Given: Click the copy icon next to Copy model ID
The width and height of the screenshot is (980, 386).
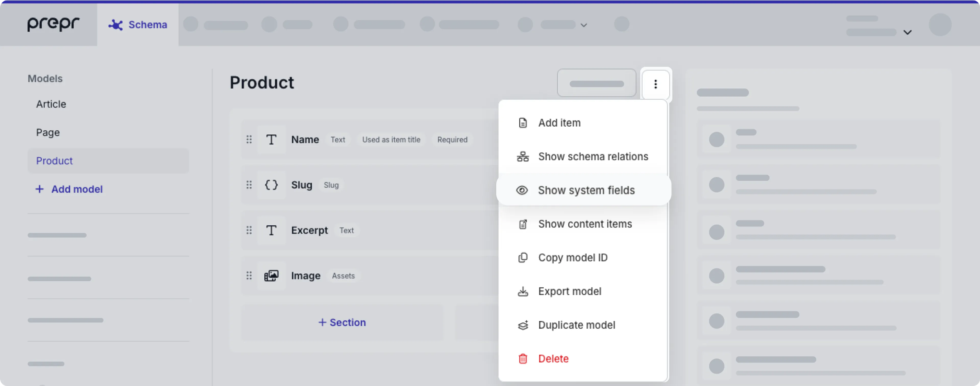Looking at the screenshot, I should 523,258.
